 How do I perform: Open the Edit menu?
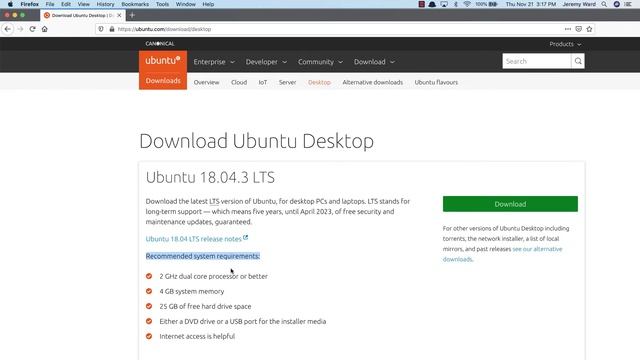66,4
